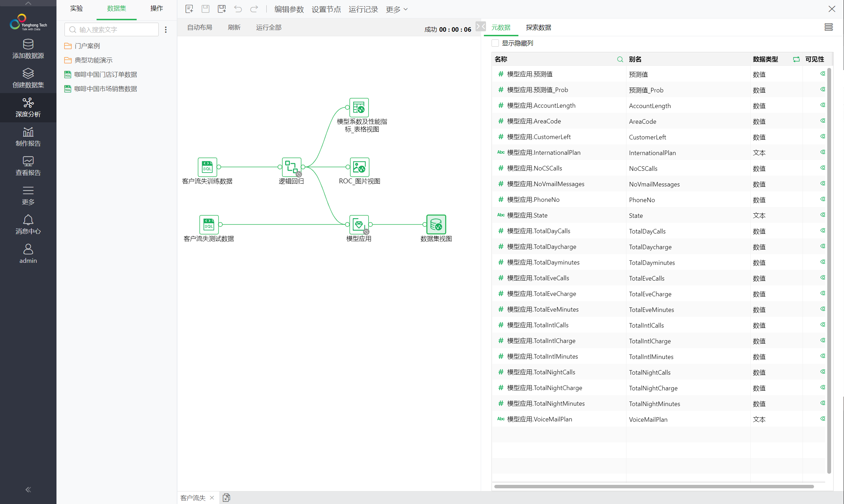Select the ROC_图片视图 node
844x504 pixels.
(x=359, y=167)
